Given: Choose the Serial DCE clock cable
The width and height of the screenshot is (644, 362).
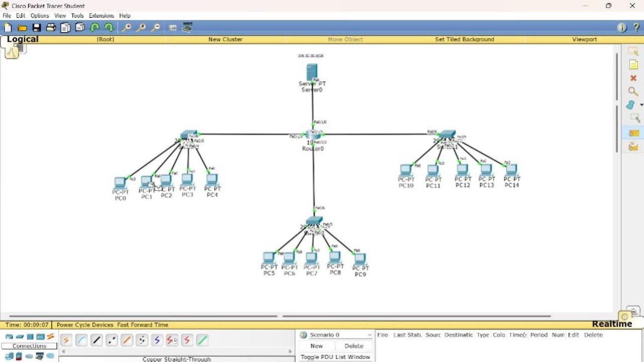Looking at the screenshot, I should pos(172,340).
